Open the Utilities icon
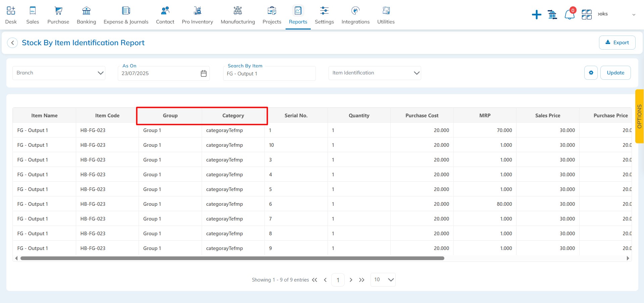Screen dimensions: 644x303 [x=386, y=11]
